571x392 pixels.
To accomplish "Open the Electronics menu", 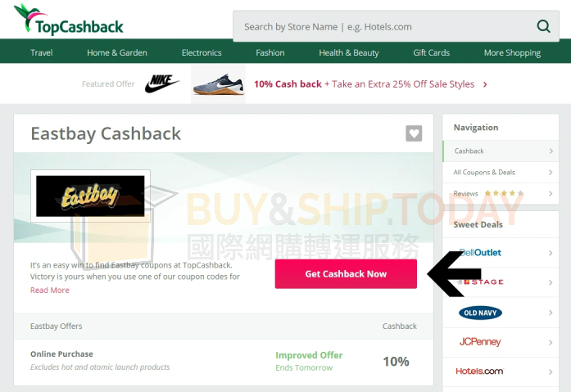I will pyautogui.click(x=202, y=52).
